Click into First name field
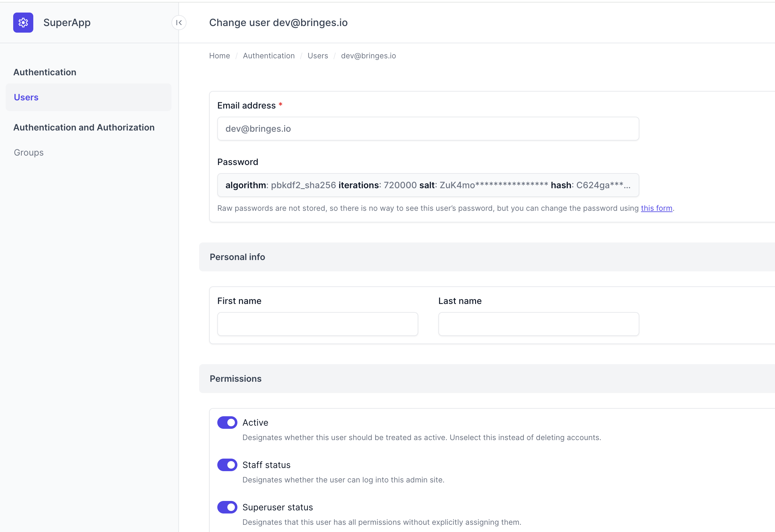The image size is (775, 532). pyautogui.click(x=317, y=324)
